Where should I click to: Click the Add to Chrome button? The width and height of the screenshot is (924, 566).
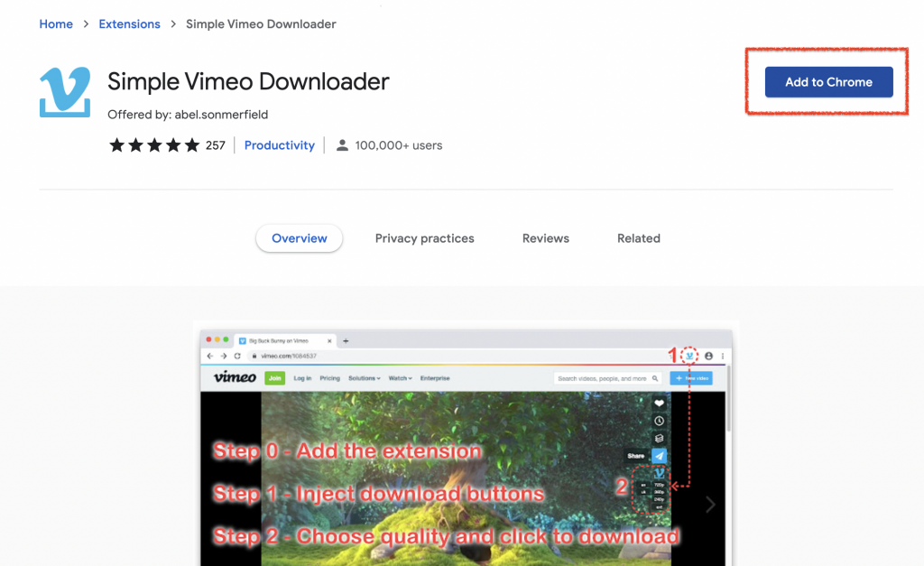pos(828,82)
